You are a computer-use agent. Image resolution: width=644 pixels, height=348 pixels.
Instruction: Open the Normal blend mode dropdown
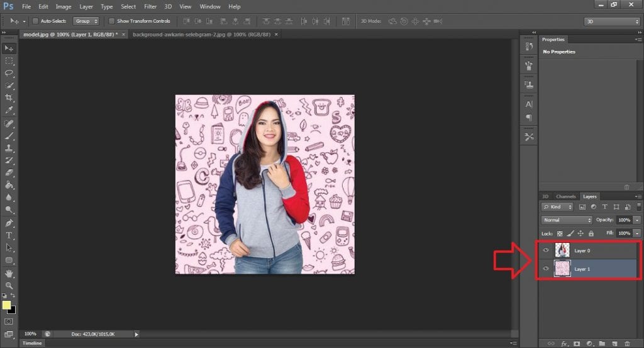point(567,220)
